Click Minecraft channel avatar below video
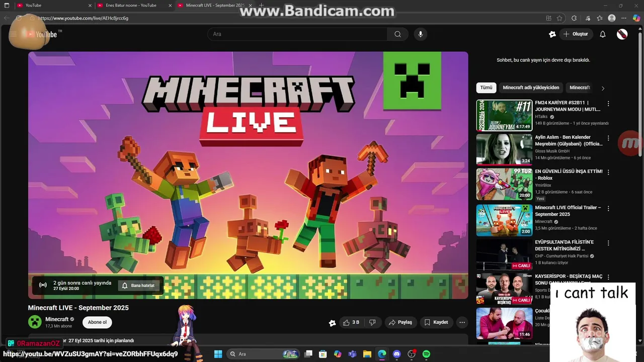The width and height of the screenshot is (644, 362). click(x=35, y=322)
